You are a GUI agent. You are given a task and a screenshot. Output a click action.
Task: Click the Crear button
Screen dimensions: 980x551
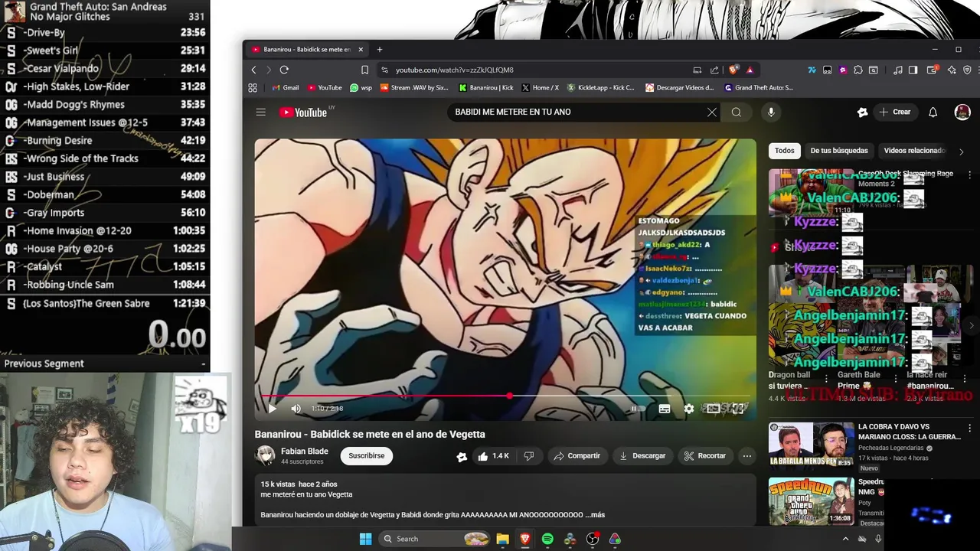pyautogui.click(x=895, y=112)
